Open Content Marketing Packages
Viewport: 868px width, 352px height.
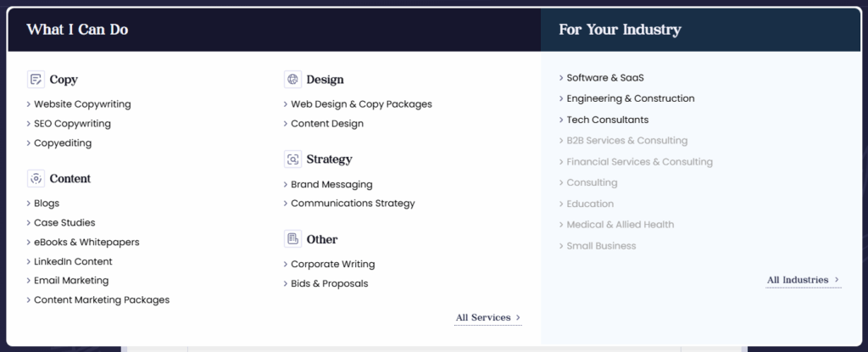click(x=102, y=300)
